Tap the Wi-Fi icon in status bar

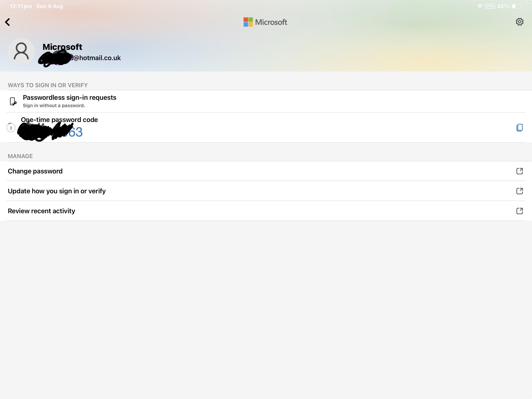480,6
